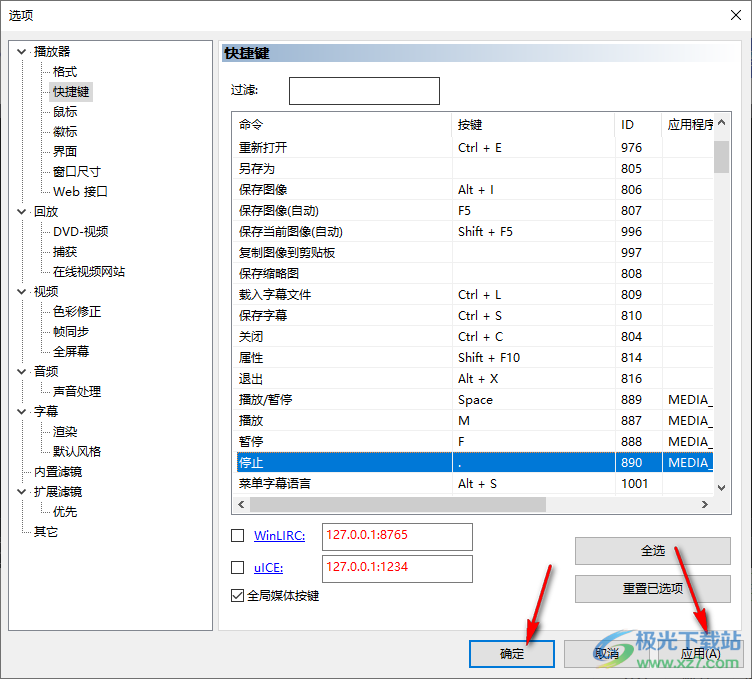The width and height of the screenshot is (752, 679).
Task: Collapse the 视频 tree node
Action: click(22, 292)
